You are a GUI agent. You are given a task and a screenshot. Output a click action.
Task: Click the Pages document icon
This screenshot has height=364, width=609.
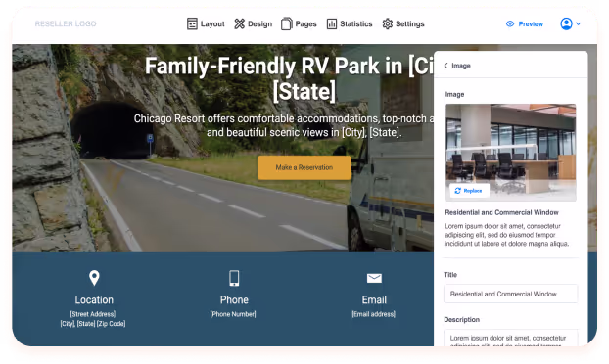coord(286,23)
